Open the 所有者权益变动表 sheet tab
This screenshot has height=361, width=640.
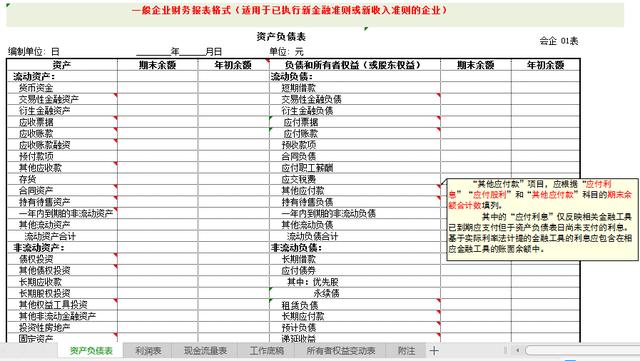341,350
